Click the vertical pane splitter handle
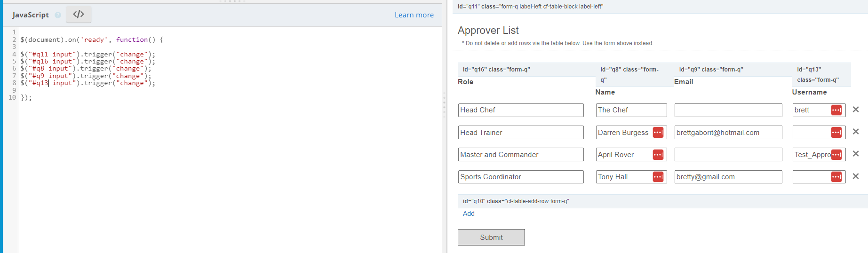The height and width of the screenshot is (253, 868). pyautogui.click(x=444, y=104)
